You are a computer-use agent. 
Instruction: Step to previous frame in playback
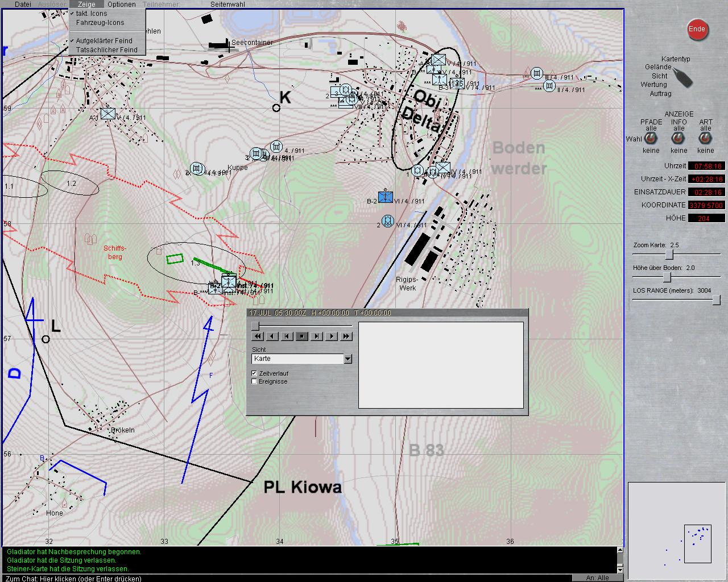(287, 336)
